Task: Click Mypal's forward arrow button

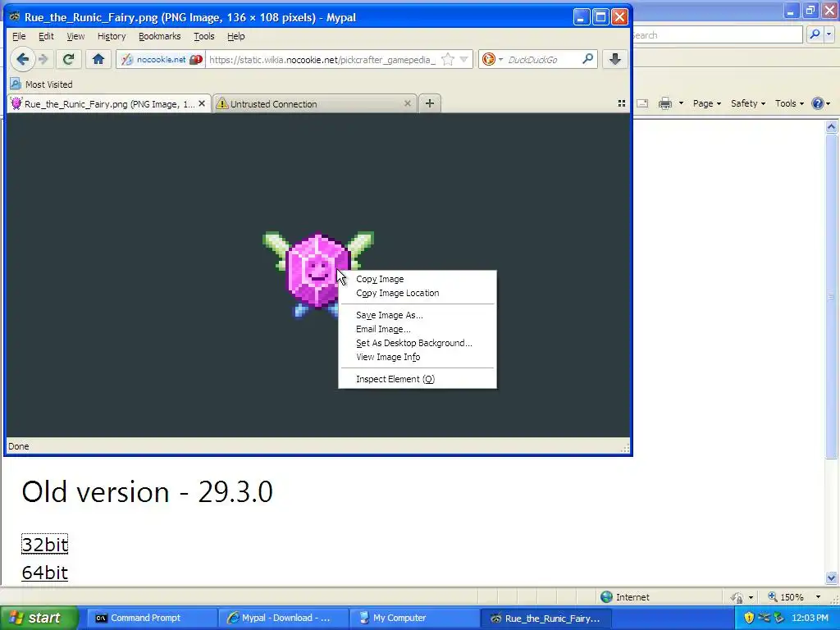Action: (x=44, y=59)
